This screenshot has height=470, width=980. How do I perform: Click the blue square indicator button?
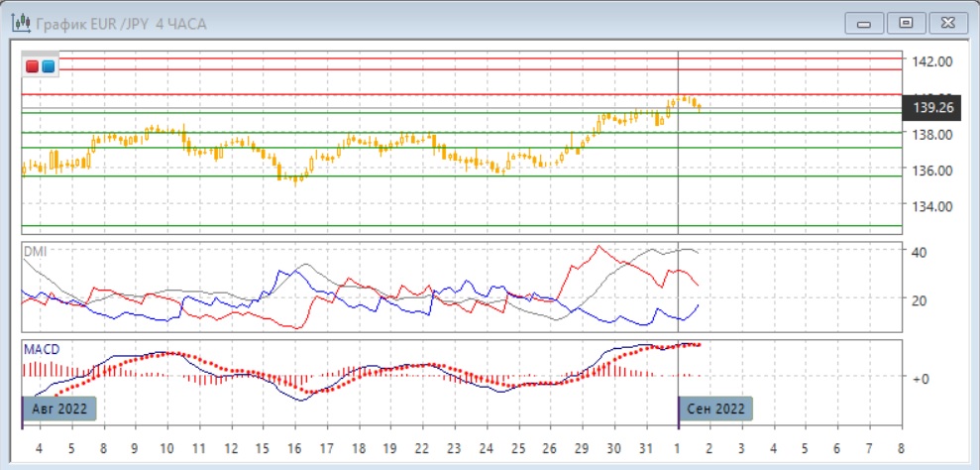(48, 66)
